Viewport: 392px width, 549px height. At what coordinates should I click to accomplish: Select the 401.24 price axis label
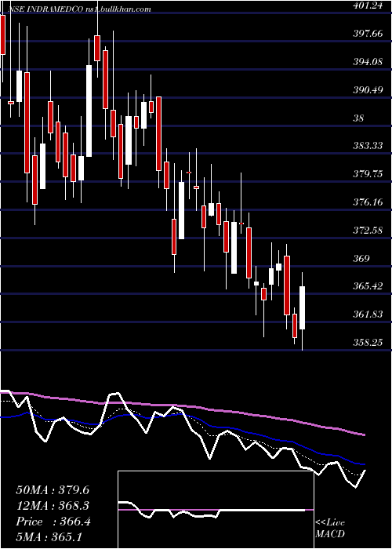[368, 6]
